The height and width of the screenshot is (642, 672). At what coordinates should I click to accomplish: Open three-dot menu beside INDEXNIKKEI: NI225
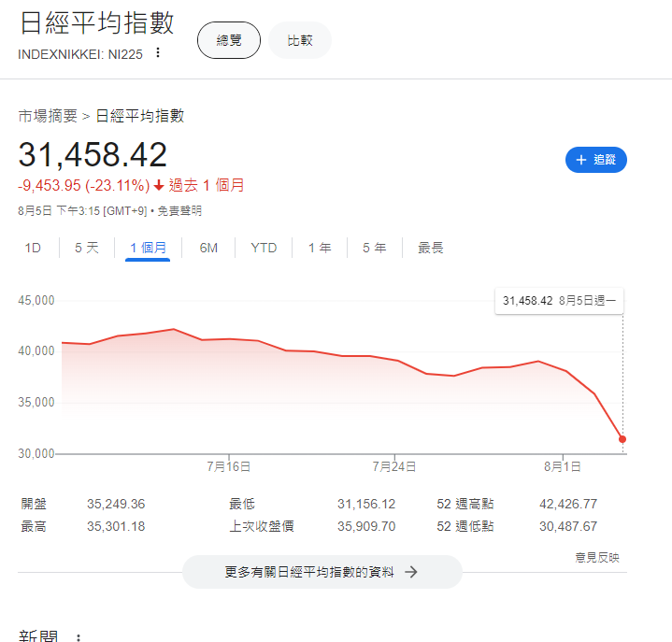pyautogui.click(x=158, y=53)
